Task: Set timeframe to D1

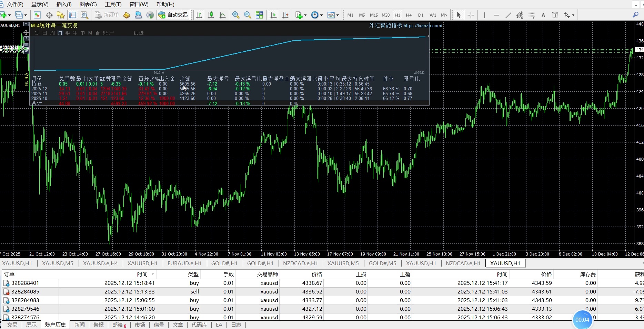Action: [421, 15]
